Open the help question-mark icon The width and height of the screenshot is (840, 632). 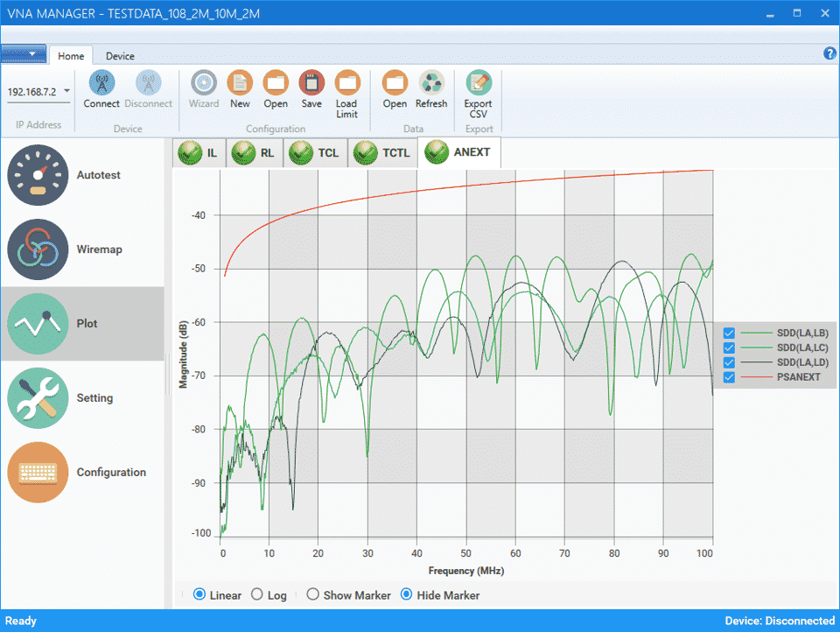tap(829, 53)
